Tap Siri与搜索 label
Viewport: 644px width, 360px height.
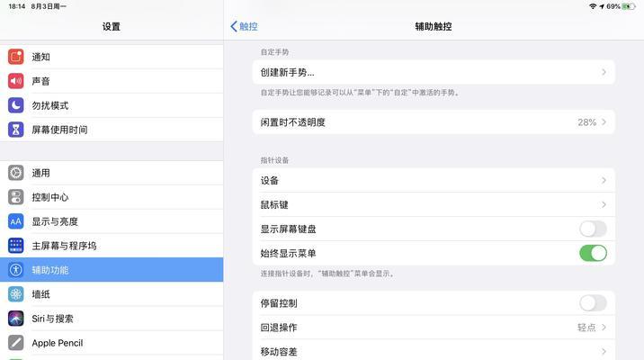(52, 319)
